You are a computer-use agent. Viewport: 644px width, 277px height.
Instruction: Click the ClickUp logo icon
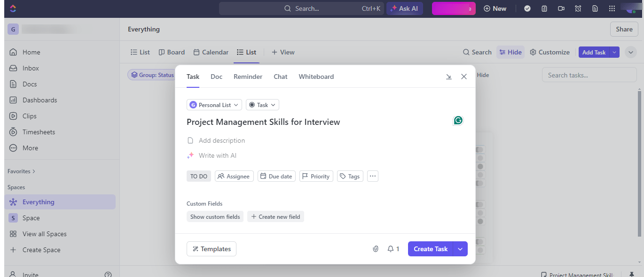pyautogui.click(x=13, y=8)
